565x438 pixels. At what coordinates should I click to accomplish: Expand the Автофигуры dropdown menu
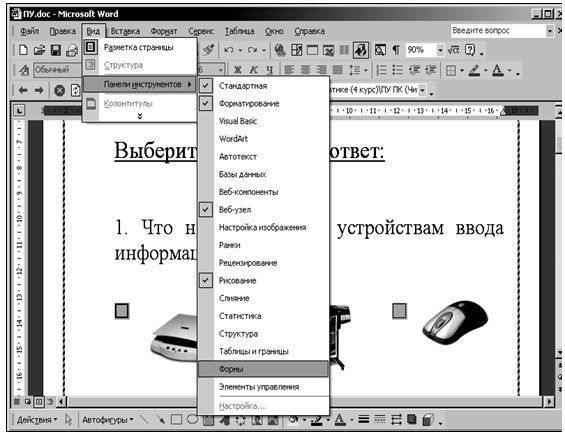(108, 420)
